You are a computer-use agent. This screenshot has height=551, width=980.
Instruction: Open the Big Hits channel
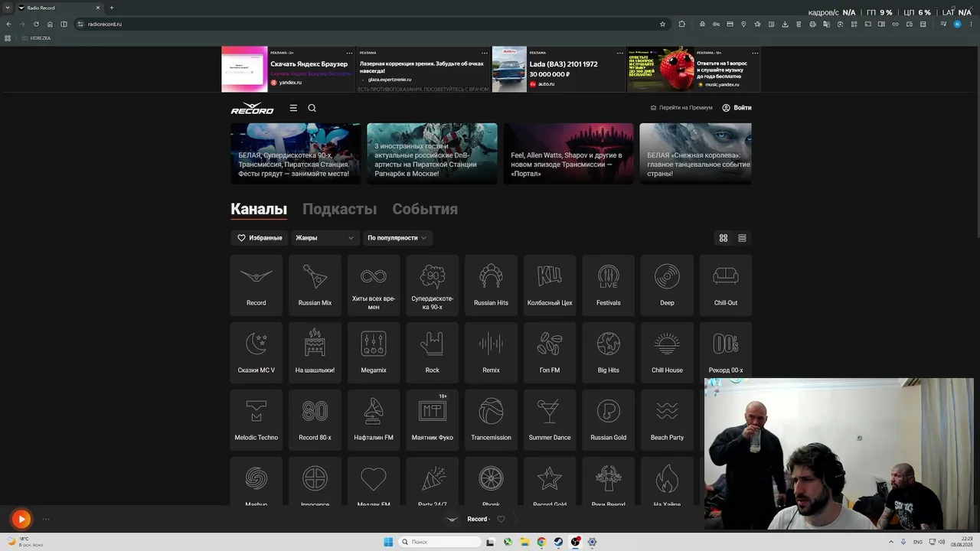[609, 353]
